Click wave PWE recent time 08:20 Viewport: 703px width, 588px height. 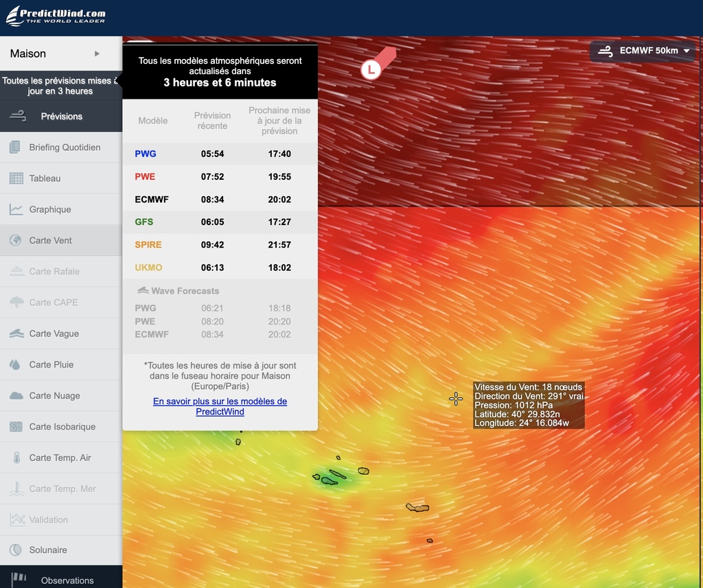pyautogui.click(x=212, y=321)
